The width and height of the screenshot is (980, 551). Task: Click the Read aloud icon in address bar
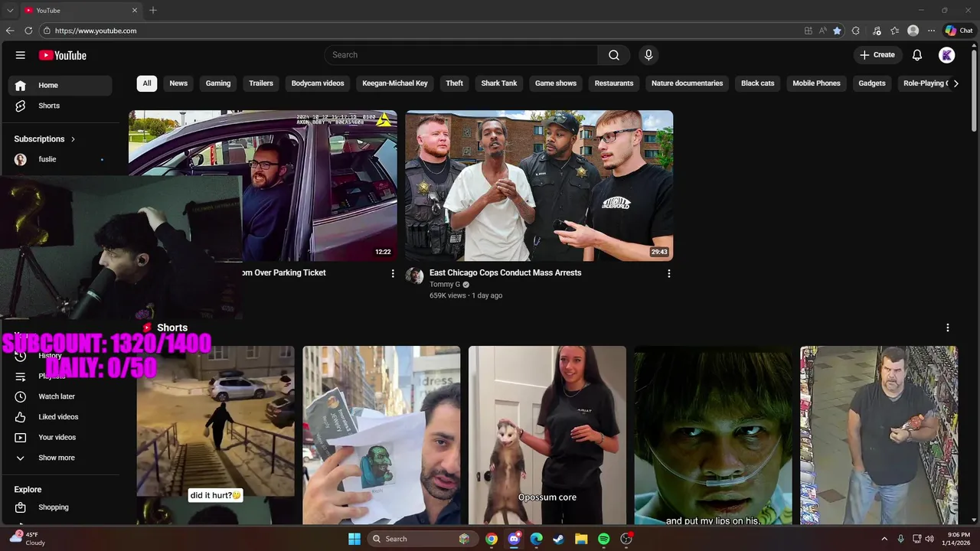823,31
